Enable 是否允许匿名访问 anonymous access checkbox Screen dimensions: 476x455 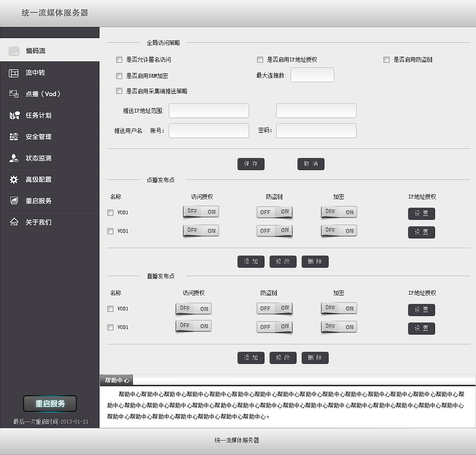point(119,59)
